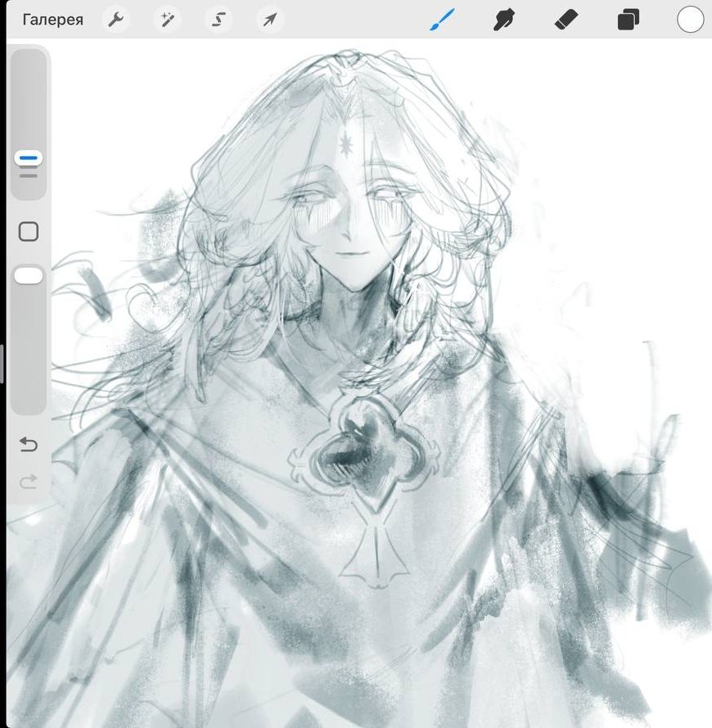712x728 pixels.
Task: Open the Adjustments magic wand menu
Action: pyautogui.click(x=167, y=20)
